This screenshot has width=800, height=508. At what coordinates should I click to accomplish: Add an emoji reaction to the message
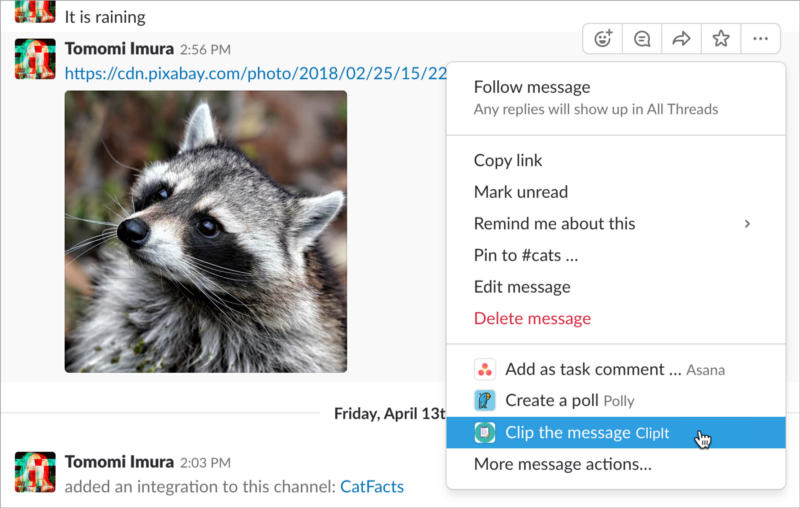coord(603,39)
